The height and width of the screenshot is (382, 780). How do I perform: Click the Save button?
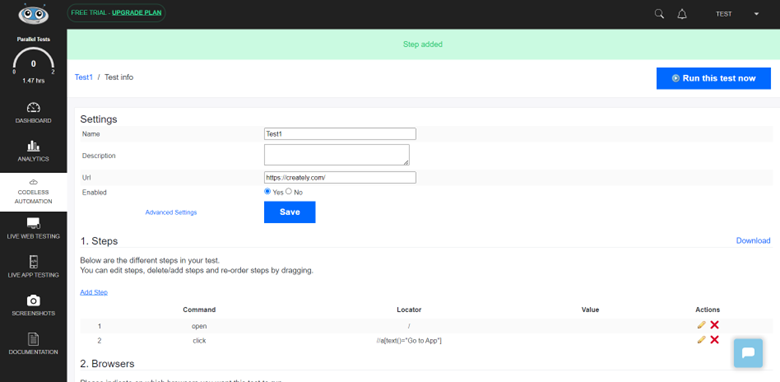290,212
